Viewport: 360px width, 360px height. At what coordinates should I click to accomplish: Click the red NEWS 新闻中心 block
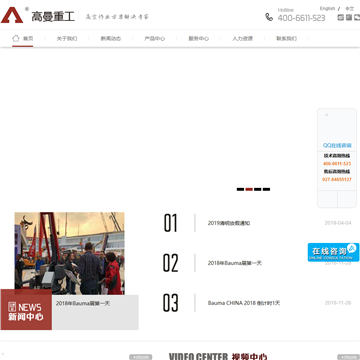pyautogui.click(x=26, y=310)
